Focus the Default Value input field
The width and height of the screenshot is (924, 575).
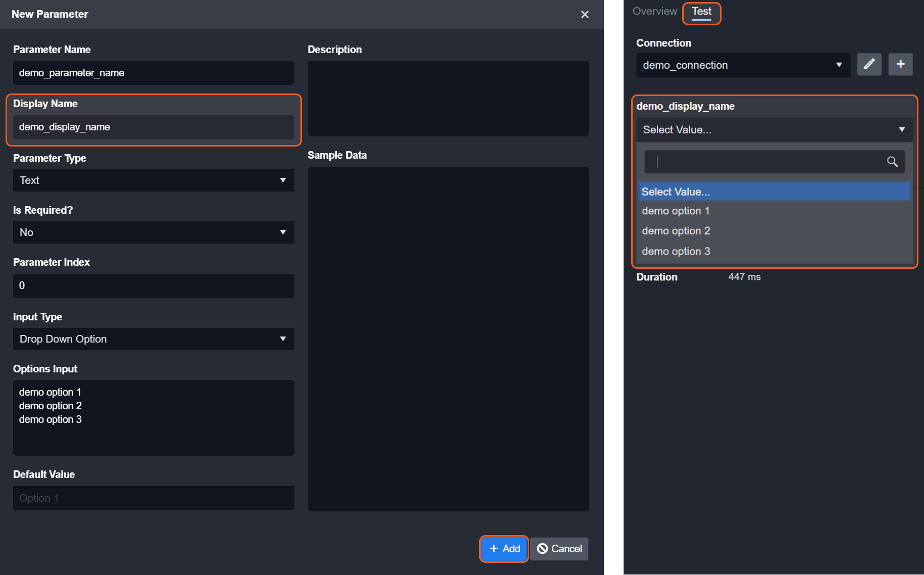153,498
